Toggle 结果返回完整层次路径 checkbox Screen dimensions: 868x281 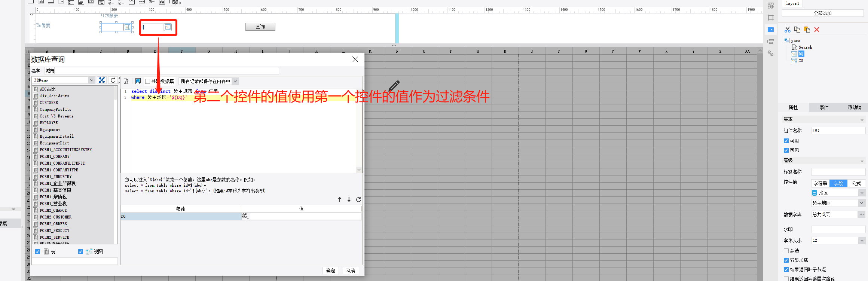click(x=786, y=278)
